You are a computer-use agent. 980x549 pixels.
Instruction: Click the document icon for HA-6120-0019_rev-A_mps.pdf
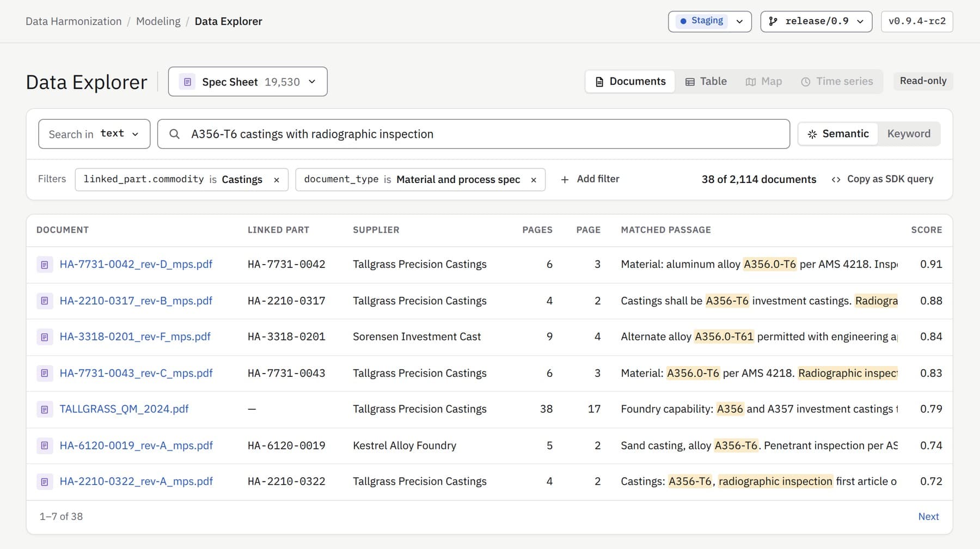click(x=45, y=446)
